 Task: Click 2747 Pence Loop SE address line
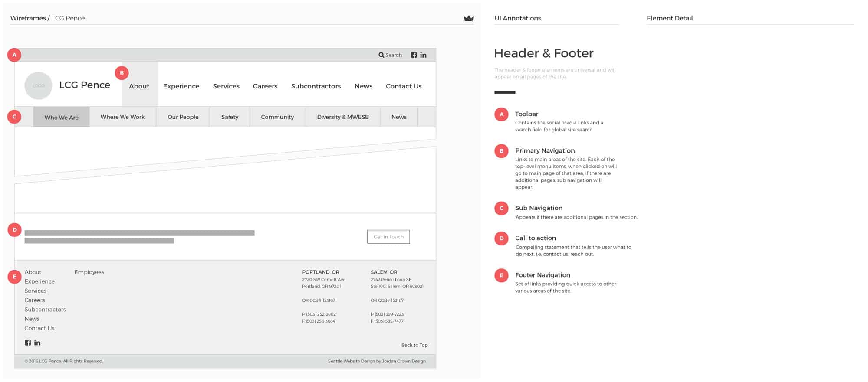coord(391,280)
